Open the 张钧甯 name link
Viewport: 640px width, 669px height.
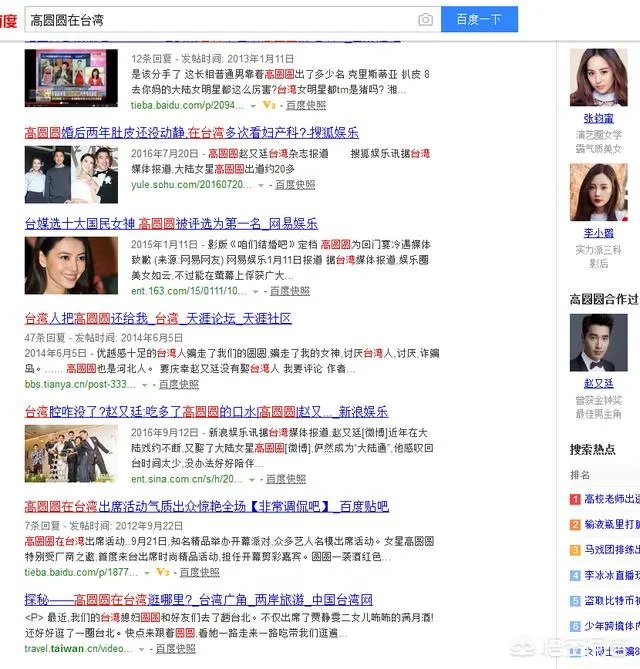point(599,118)
